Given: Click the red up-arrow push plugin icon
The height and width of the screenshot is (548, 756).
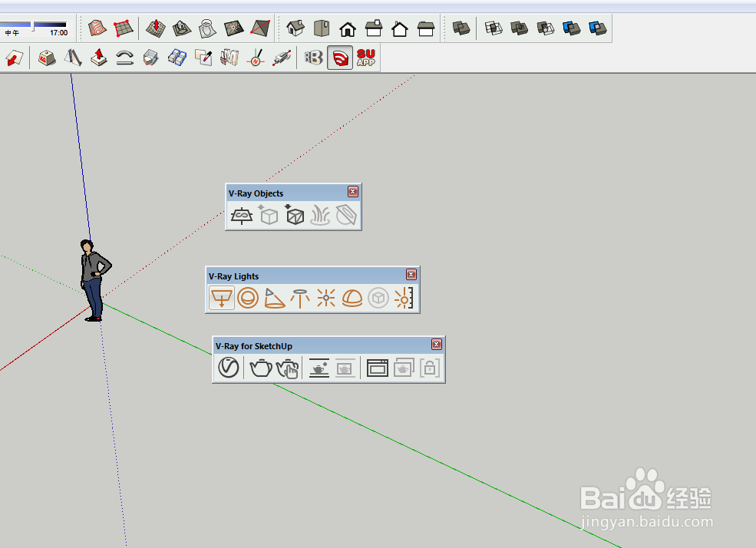Looking at the screenshot, I should [x=99, y=58].
